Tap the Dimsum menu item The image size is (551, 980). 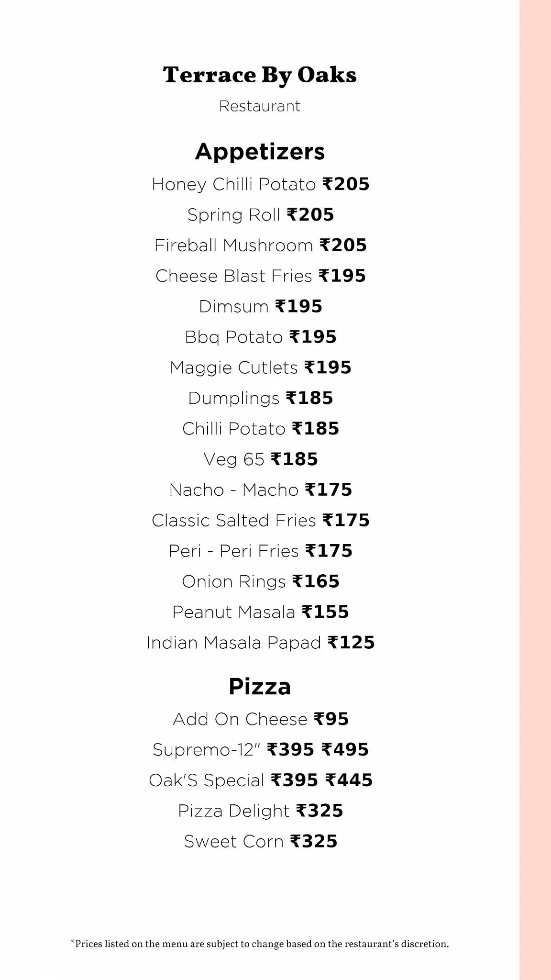click(260, 306)
